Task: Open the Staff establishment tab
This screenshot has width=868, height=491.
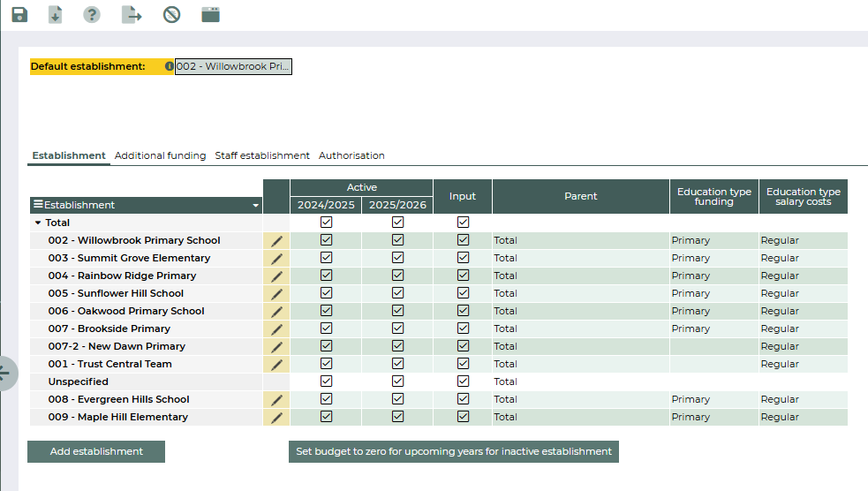Action: [x=262, y=155]
